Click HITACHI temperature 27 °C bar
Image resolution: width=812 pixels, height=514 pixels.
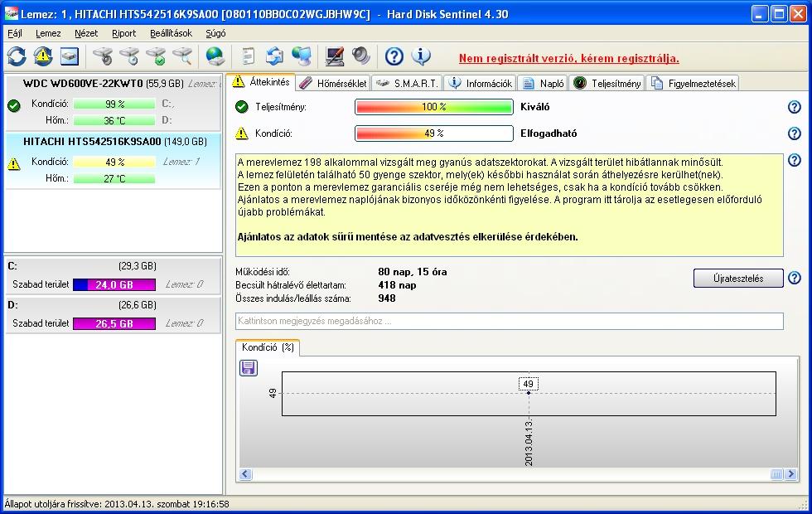pos(114,179)
